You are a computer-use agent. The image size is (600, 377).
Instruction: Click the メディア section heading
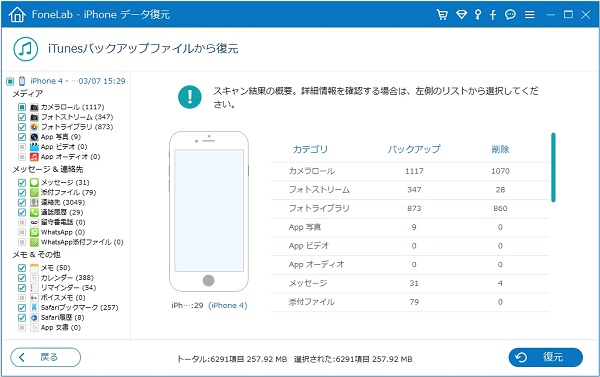pyautogui.click(x=28, y=94)
